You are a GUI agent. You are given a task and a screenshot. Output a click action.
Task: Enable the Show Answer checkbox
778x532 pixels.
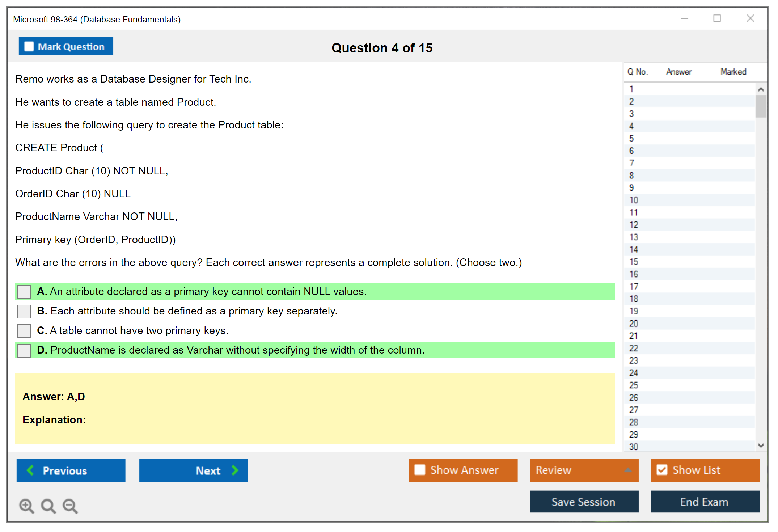tap(420, 470)
